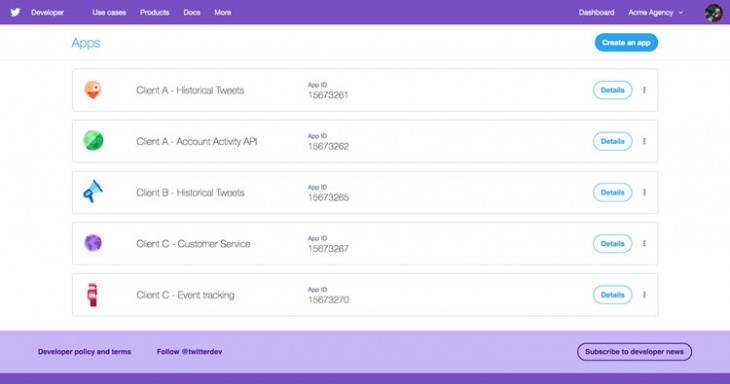
Task: Open more options for Client C Event tracking
Action: (x=644, y=295)
